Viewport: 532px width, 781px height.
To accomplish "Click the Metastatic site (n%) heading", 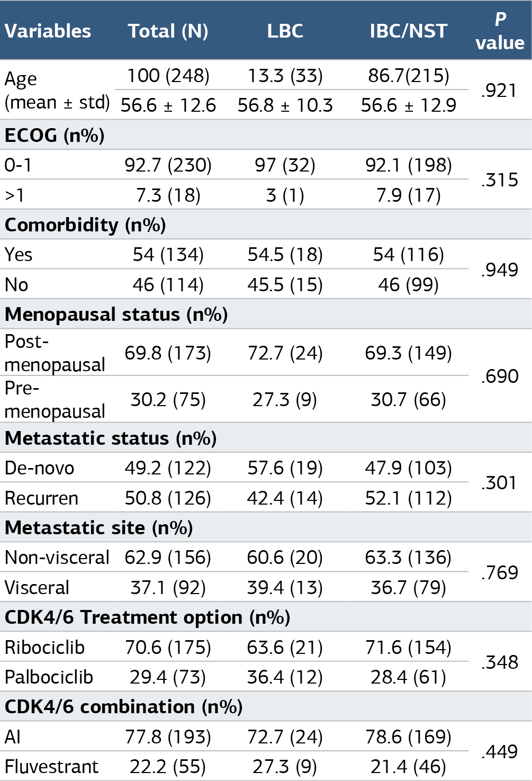I will (x=98, y=527).
